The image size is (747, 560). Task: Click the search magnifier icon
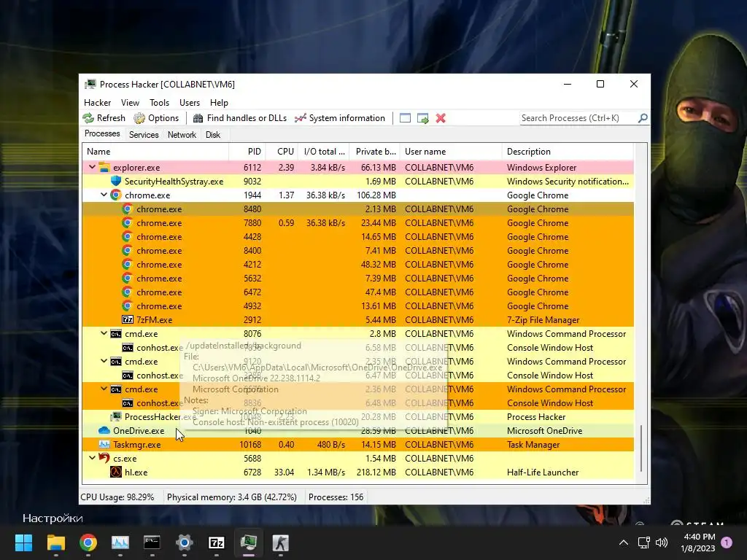[x=643, y=117]
